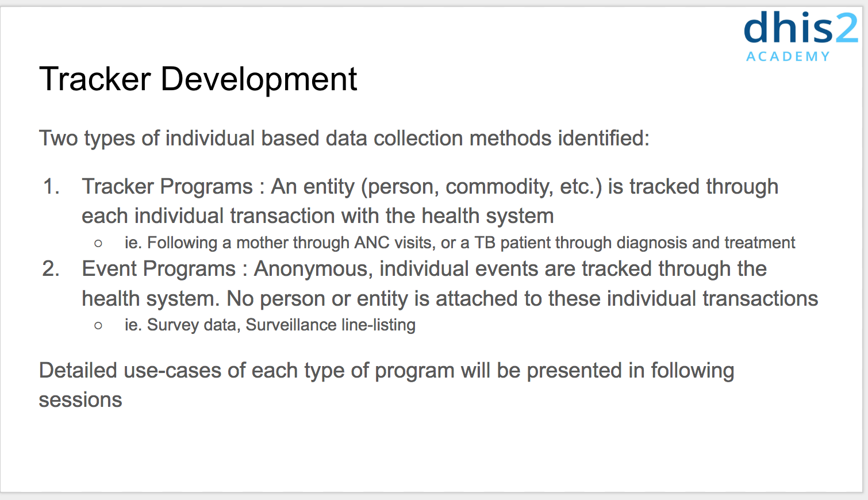Click the dhis2 logo
Viewport: 868px width, 500px height.
pos(800,29)
